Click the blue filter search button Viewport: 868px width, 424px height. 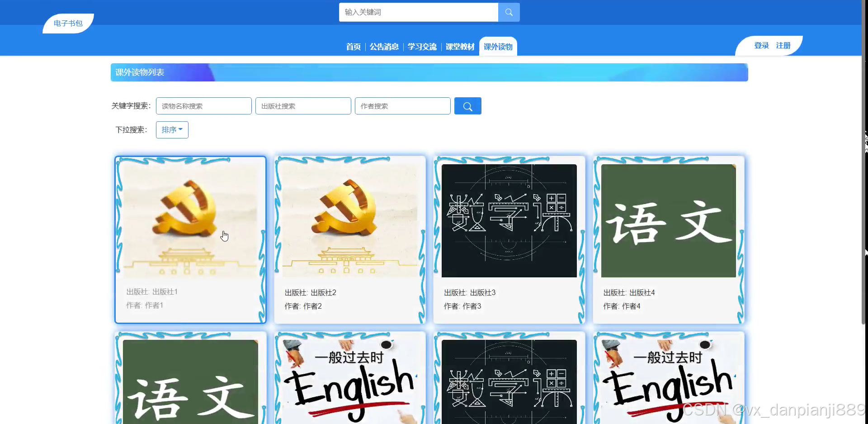(467, 106)
